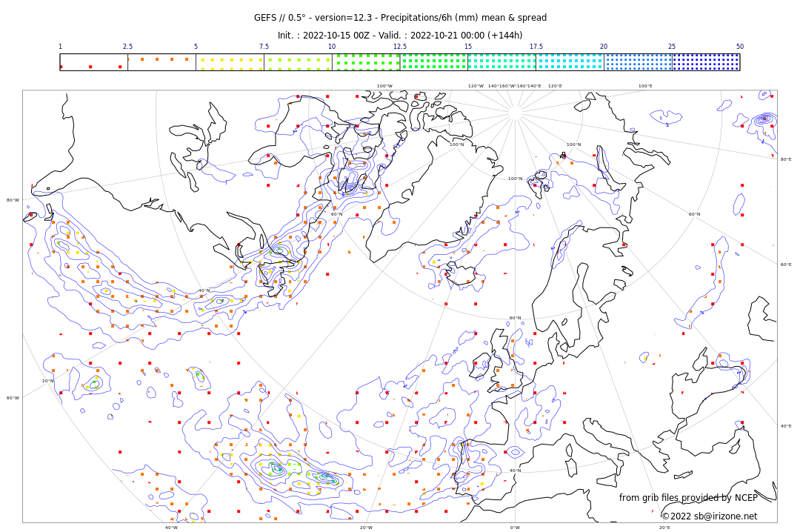
Task: Choose the 17.5 to 20 mm cyan legend swatch
Action: [x=570, y=62]
